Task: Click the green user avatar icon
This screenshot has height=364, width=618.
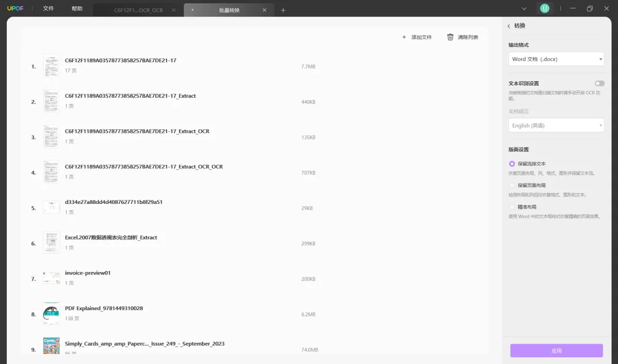Action: [x=544, y=8]
